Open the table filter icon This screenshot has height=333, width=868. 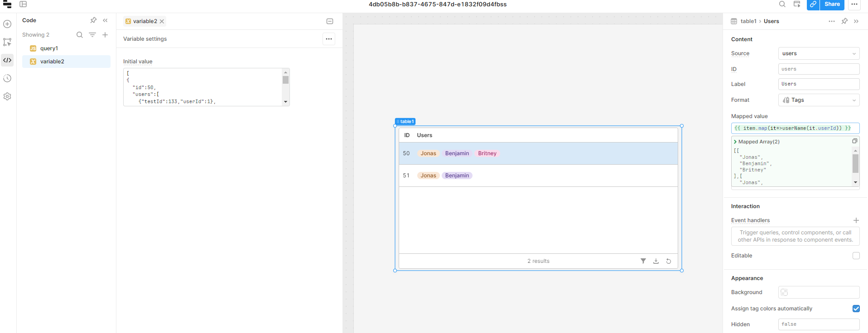(643, 261)
